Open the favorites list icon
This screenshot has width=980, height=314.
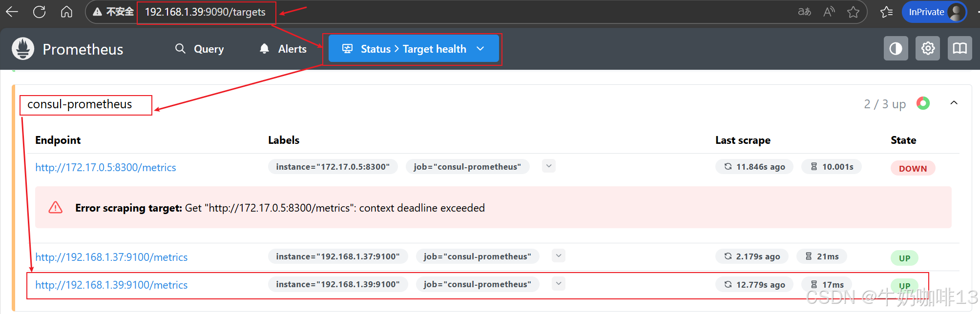pyautogui.click(x=887, y=12)
